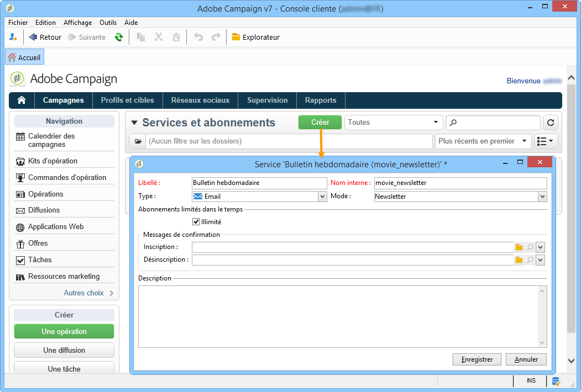Click the Suivante forward button
This screenshot has width=581, height=392.
(87, 37)
